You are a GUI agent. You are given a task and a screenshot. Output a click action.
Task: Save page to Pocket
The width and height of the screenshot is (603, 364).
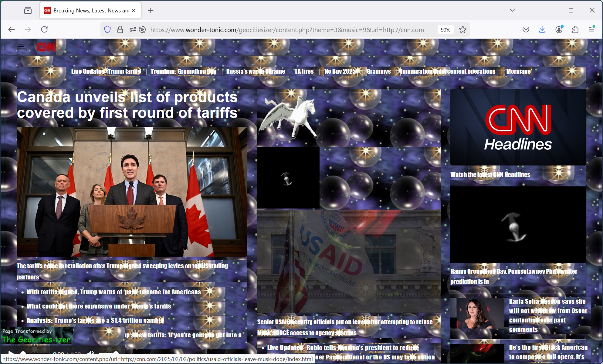click(x=526, y=29)
